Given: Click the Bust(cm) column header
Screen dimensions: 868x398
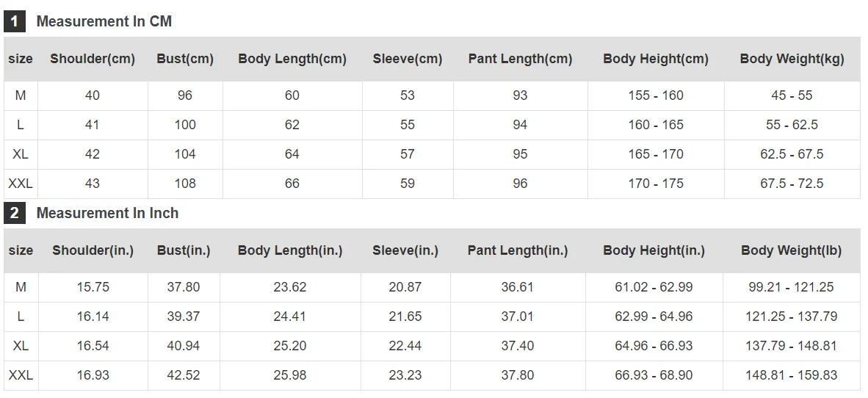Looking at the screenshot, I should point(185,59).
